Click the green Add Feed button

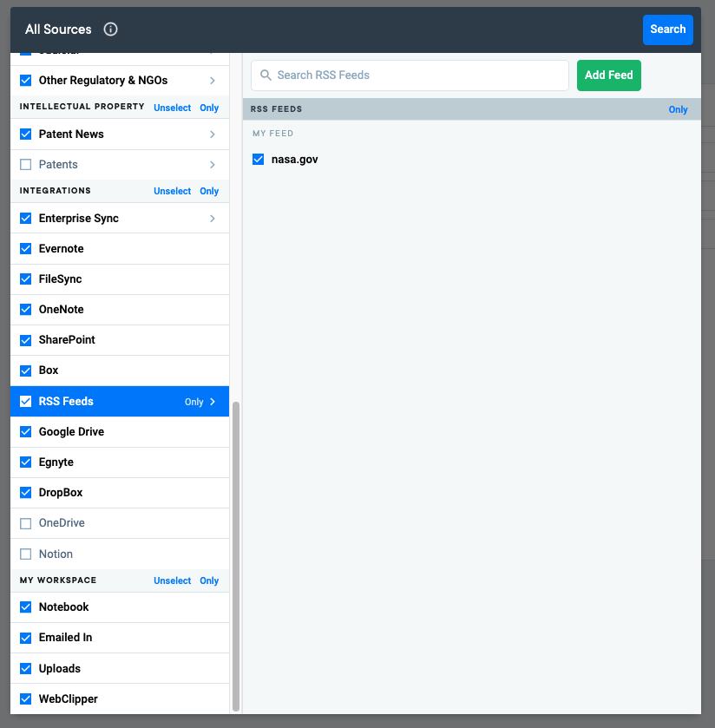click(x=608, y=75)
